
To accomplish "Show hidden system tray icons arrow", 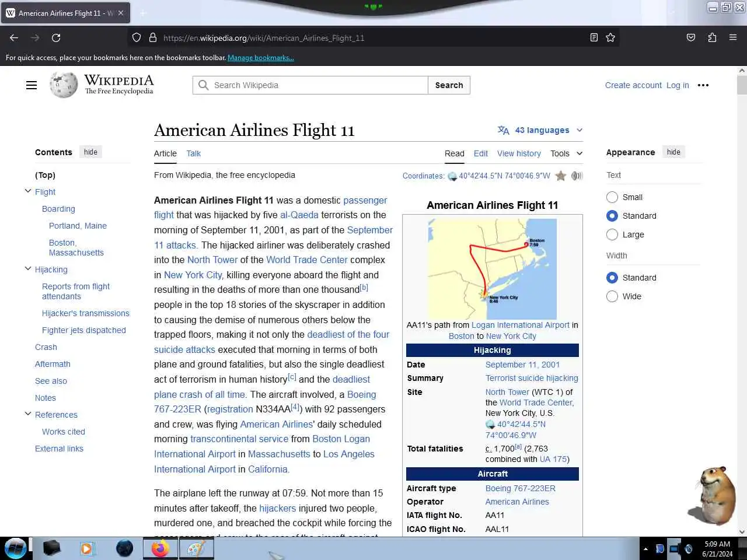I will tap(645, 549).
